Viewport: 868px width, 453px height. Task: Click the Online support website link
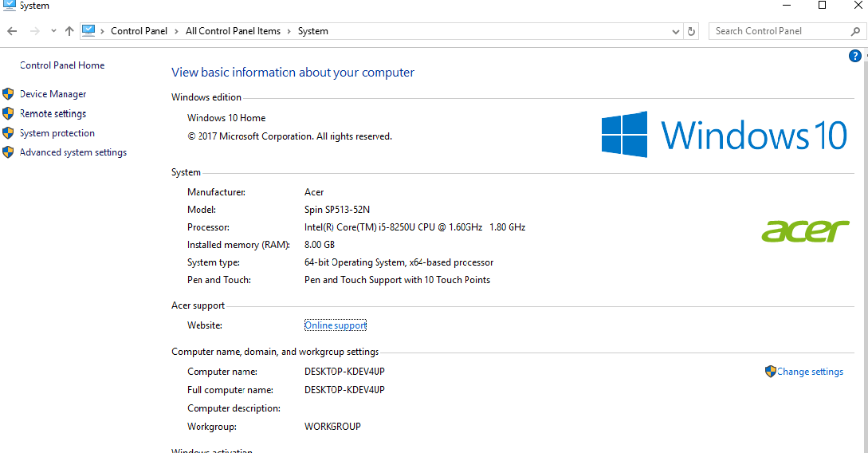pos(336,325)
